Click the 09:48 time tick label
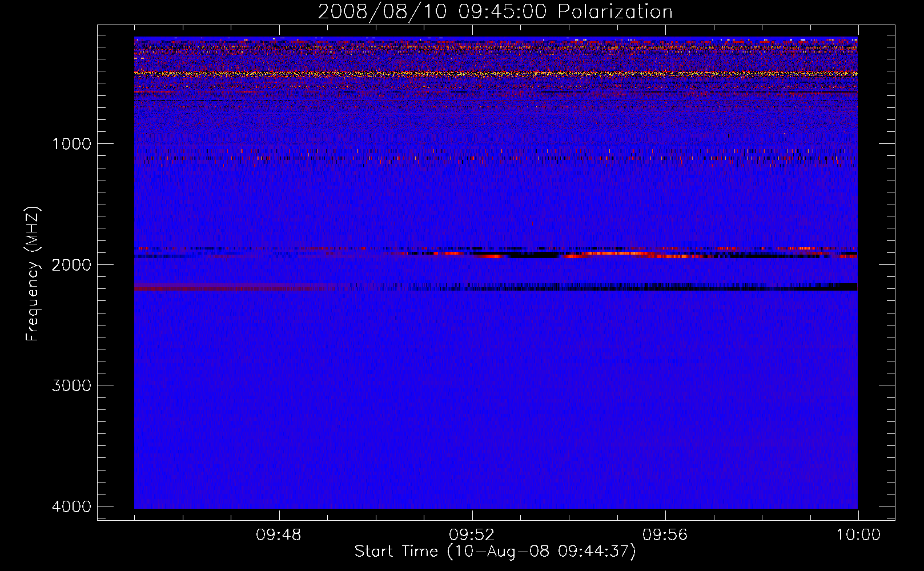 (x=279, y=535)
